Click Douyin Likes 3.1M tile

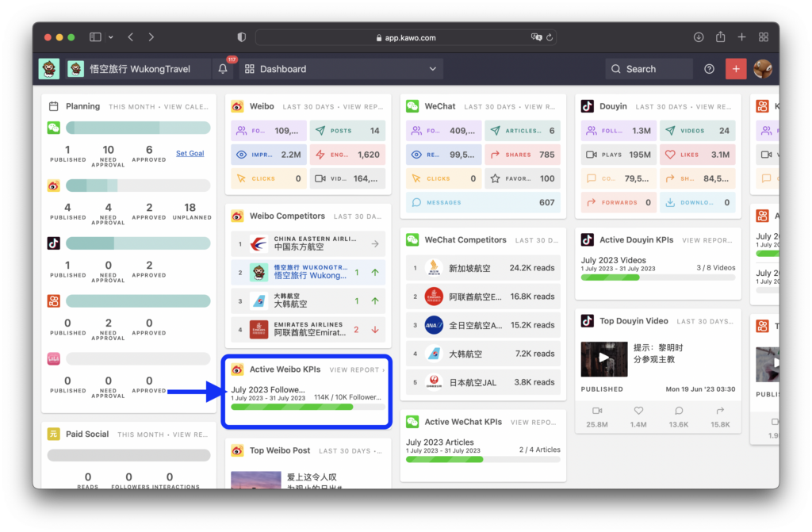[x=698, y=155]
